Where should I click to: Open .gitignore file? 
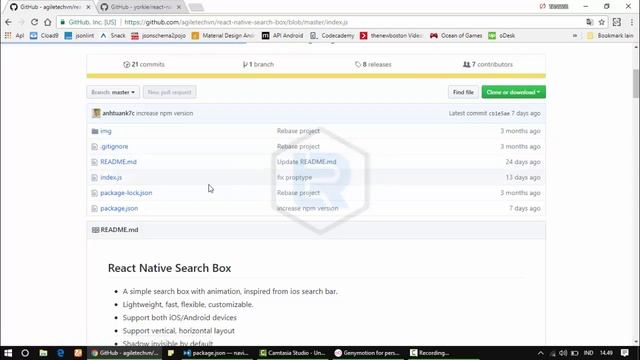coord(114,146)
